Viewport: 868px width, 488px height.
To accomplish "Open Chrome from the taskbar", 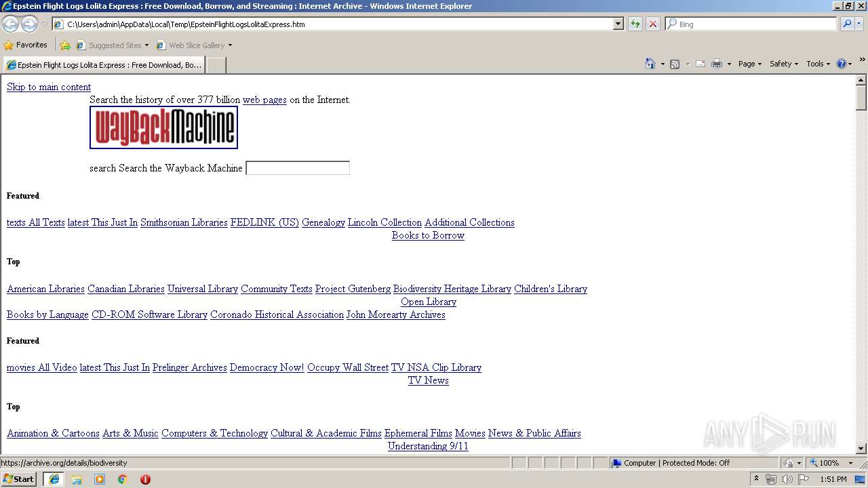I will pyautogui.click(x=122, y=479).
